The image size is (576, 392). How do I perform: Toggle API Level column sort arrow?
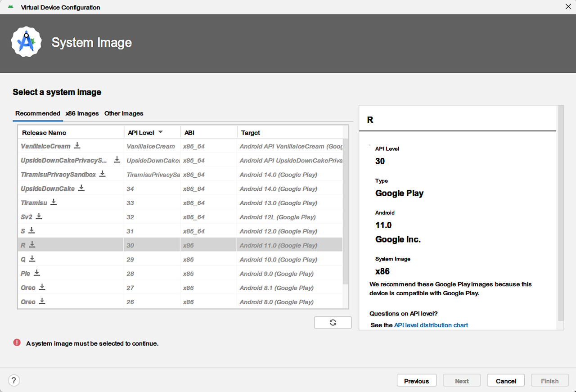point(160,132)
